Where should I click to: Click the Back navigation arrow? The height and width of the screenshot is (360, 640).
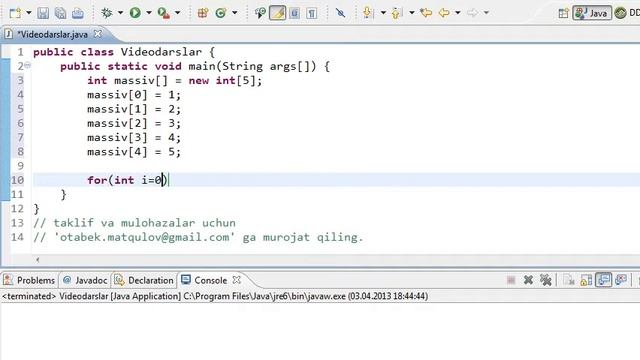tap(444, 13)
